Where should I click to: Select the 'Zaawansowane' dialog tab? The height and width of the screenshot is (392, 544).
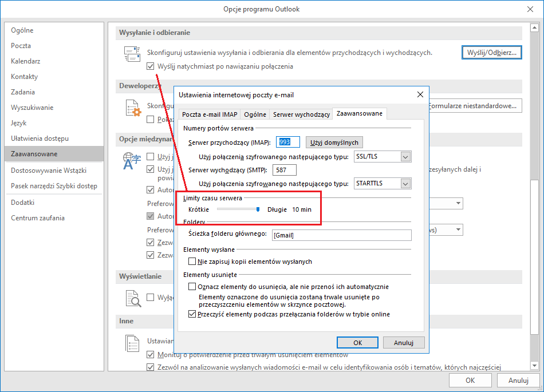tap(360, 113)
